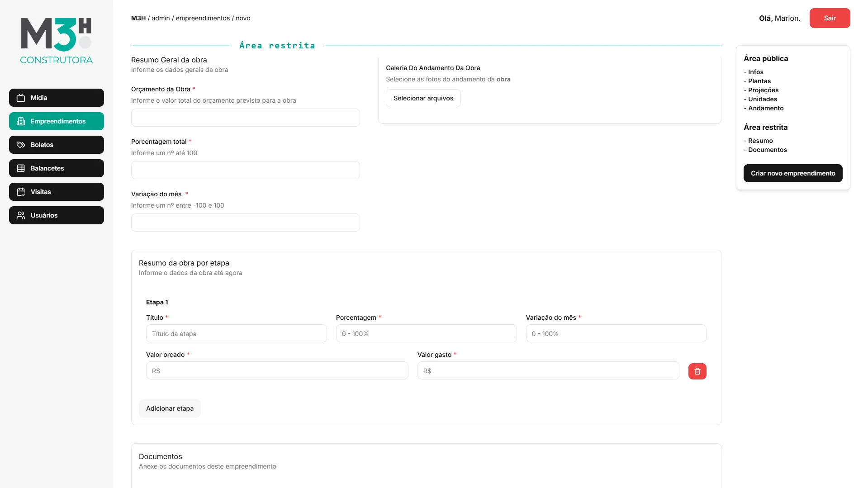Click Criar novo empreendimento button

792,173
